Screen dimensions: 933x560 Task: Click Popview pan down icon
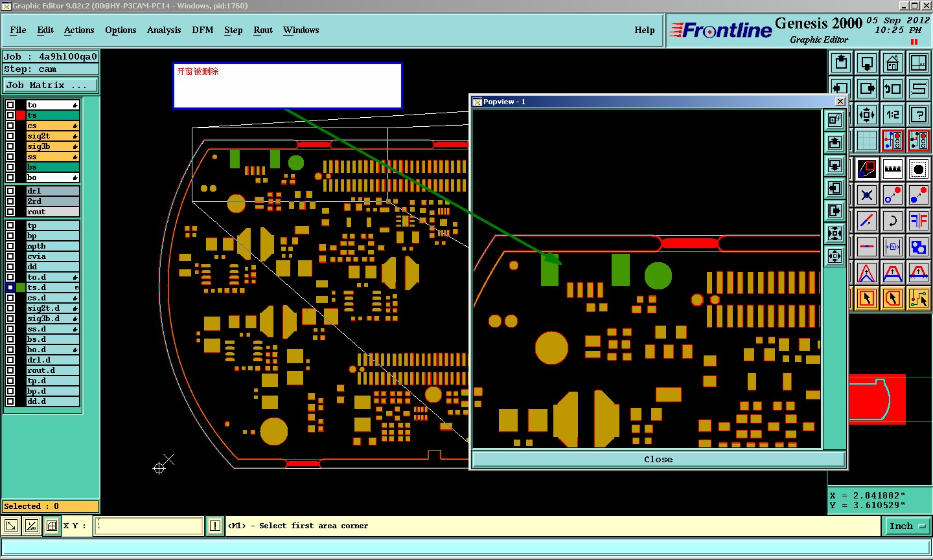(835, 165)
